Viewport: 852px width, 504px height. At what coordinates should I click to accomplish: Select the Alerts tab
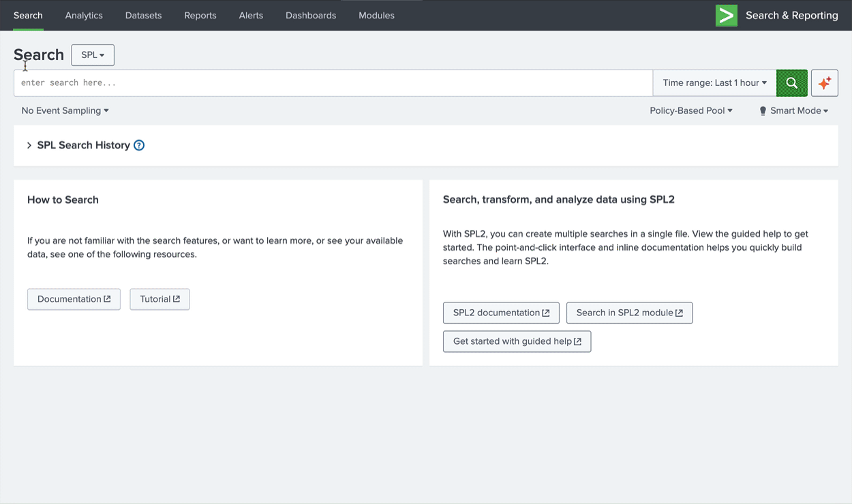(251, 16)
